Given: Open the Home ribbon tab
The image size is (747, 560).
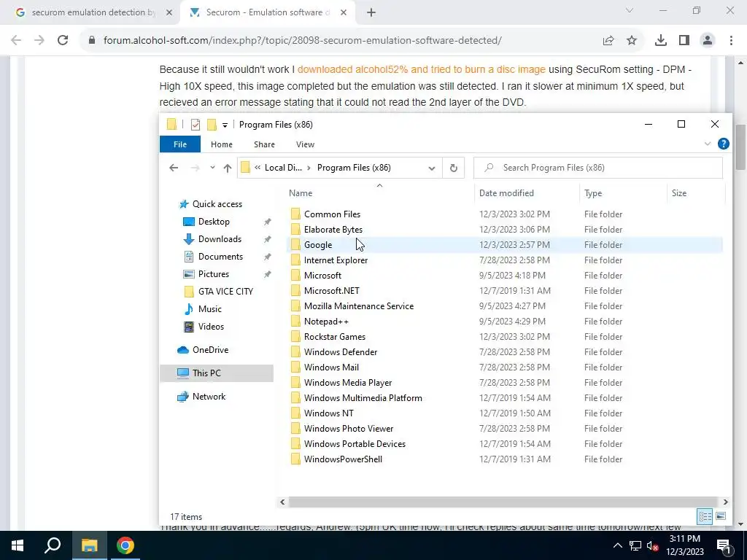Looking at the screenshot, I should (222, 144).
